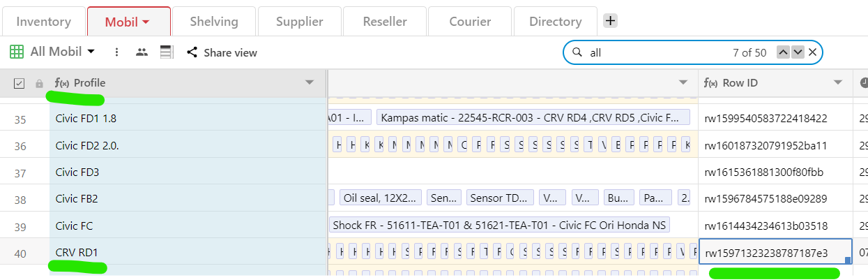This screenshot has width=868, height=280.
Task: Click row number 35
Action: (20, 119)
